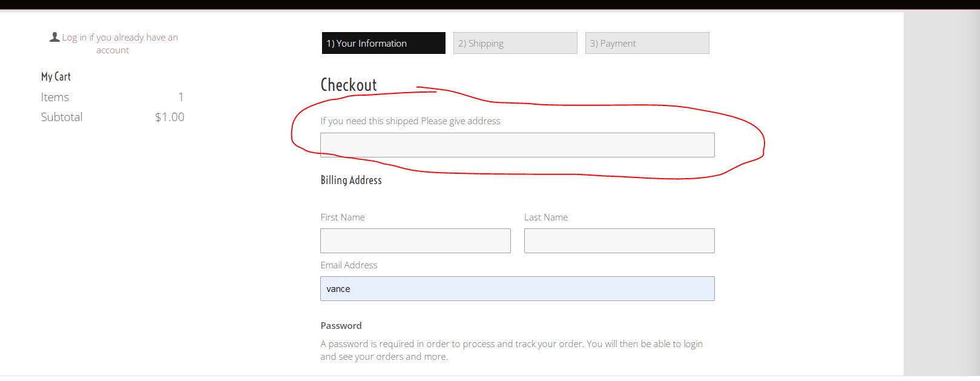Screen dimensions: 980x381
Task: Click the 'First Name' label
Action: point(343,217)
